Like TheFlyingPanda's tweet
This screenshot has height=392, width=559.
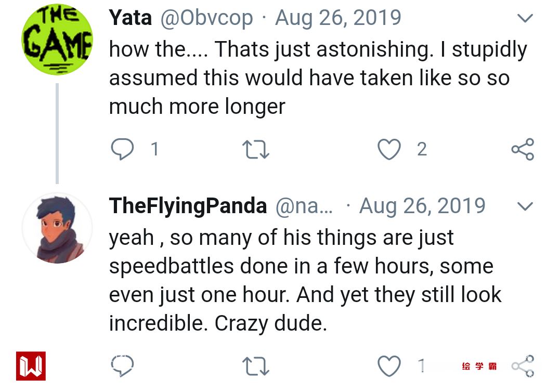[389, 366]
